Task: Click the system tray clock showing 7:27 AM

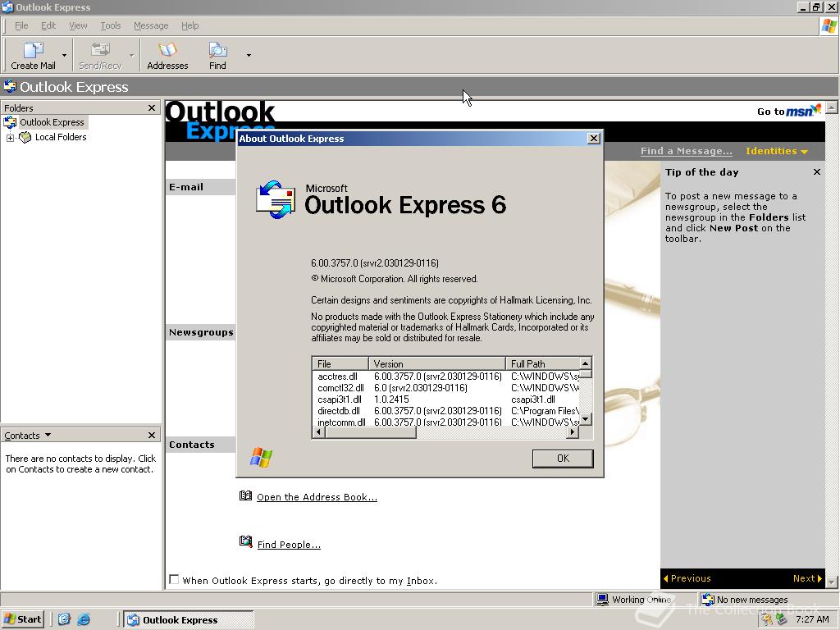Action: [812, 619]
